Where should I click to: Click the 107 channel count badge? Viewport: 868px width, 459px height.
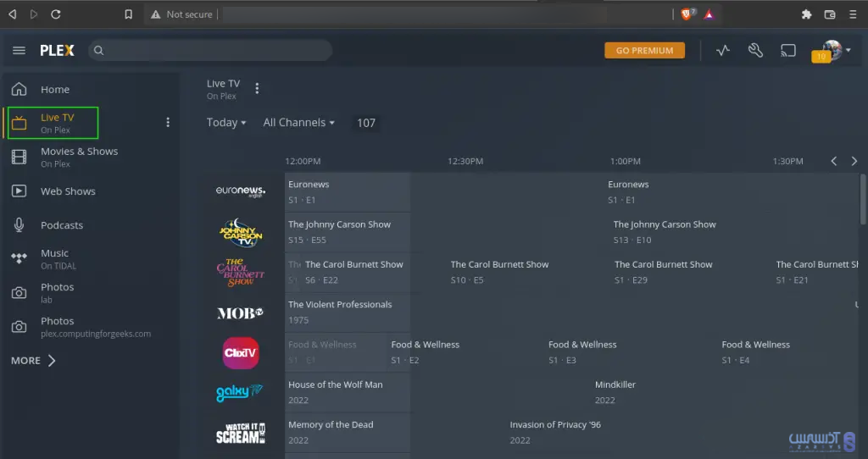pyautogui.click(x=366, y=123)
